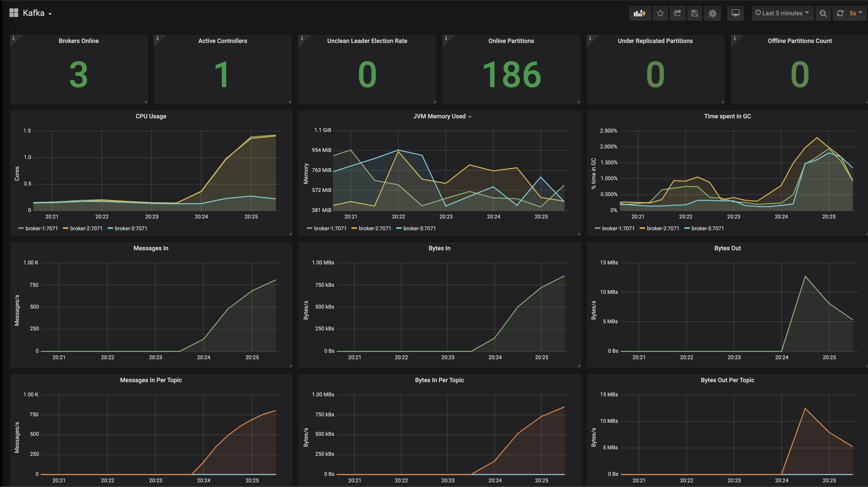Open Offline Partitions Count title menu

800,41
